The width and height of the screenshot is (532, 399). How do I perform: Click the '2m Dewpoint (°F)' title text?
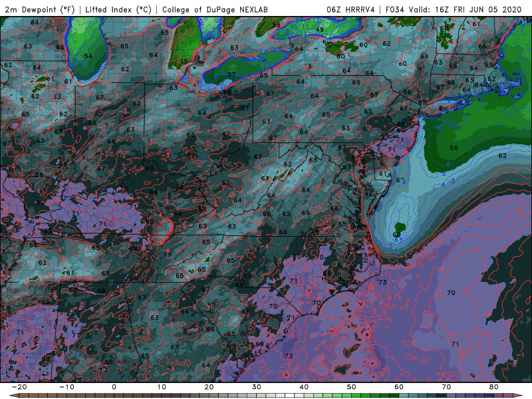(40, 10)
